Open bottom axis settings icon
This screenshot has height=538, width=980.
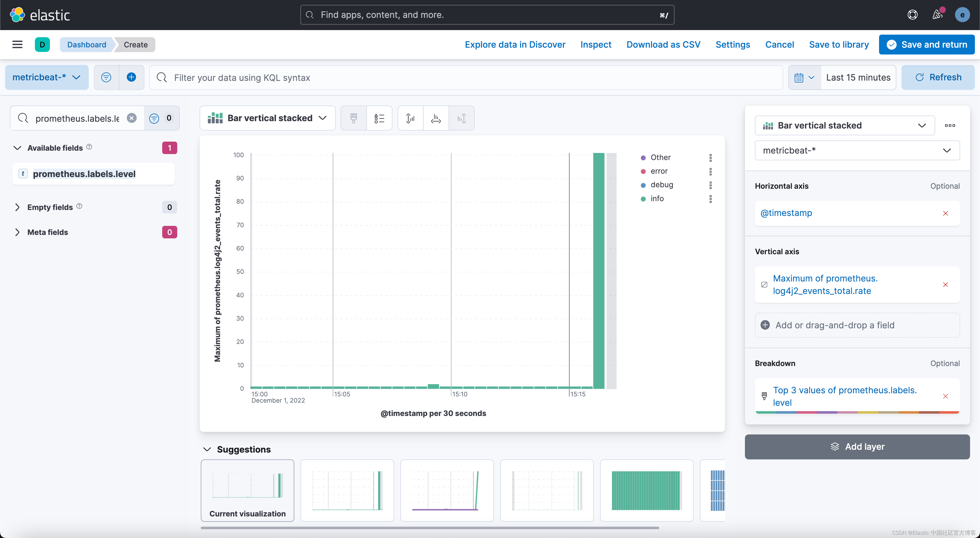pyautogui.click(x=436, y=118)
